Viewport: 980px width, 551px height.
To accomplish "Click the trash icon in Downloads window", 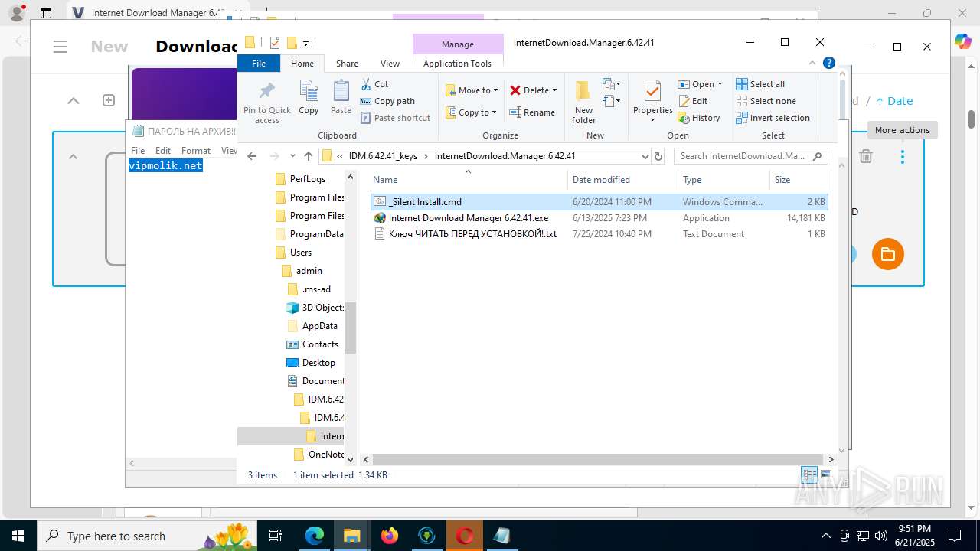I will [866, 156].
